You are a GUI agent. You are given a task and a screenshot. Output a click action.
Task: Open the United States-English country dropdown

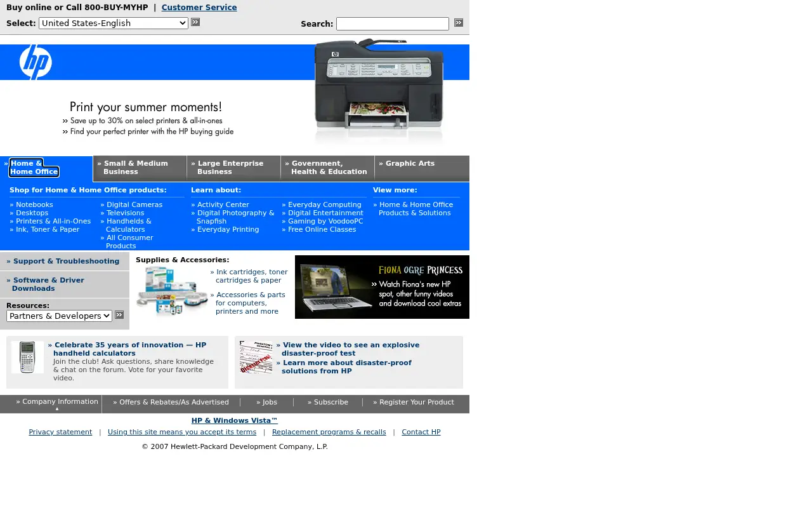tap(114, 23)
